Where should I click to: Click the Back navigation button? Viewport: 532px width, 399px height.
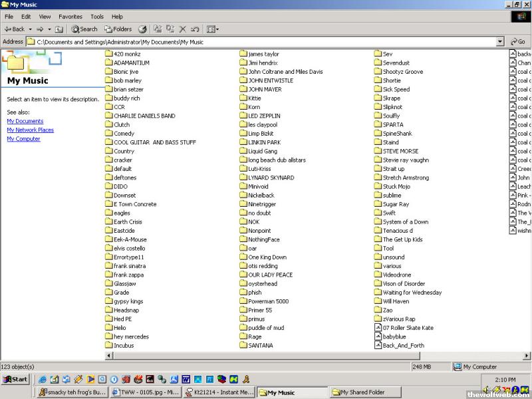point(15,29)
